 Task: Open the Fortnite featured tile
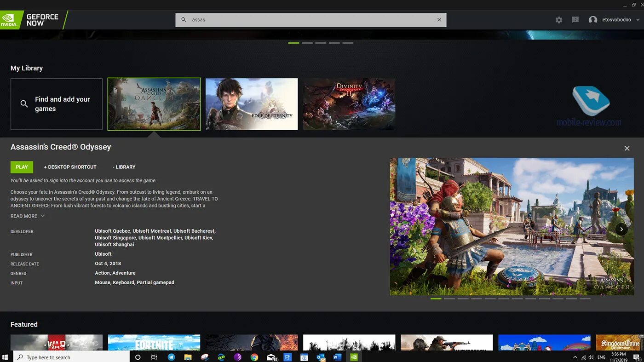pos(154,343)
